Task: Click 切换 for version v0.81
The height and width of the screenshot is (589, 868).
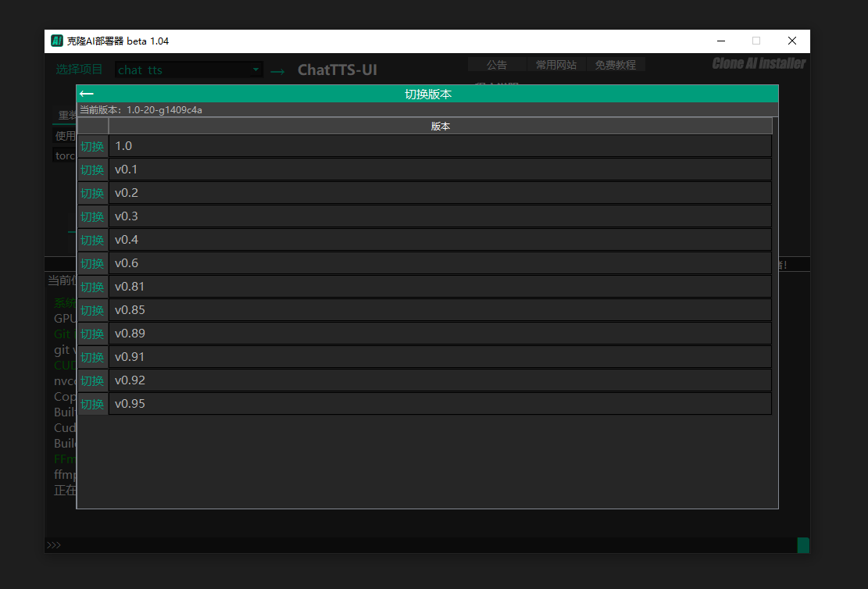Action: pyautogui.click(x=92, y=287)
